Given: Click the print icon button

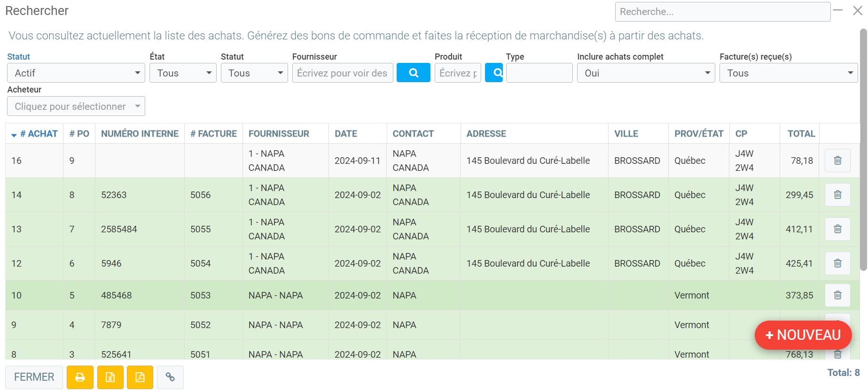Looking at the screenshot, I should click(80, 377).
